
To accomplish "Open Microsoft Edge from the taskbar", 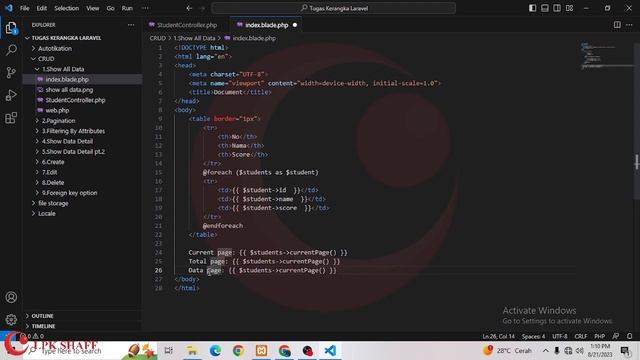I will click(215, 350).
